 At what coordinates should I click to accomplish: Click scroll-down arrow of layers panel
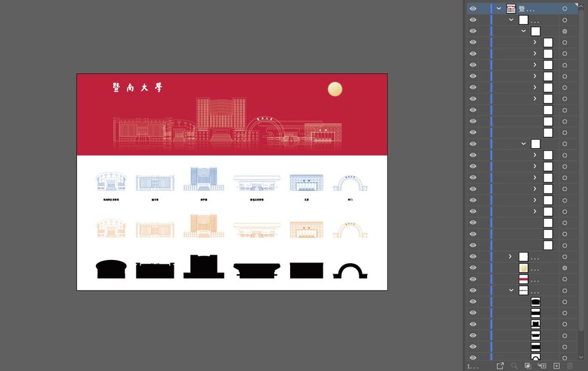(581, 357)
